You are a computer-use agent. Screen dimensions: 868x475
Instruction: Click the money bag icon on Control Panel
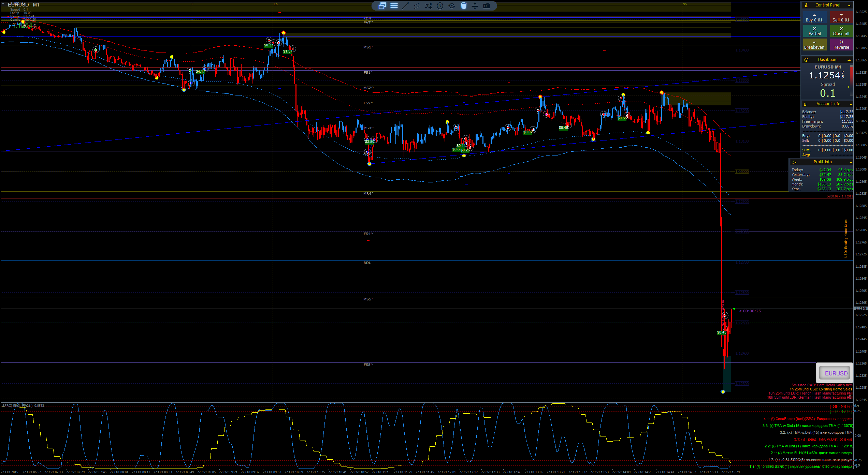[806, 5]
